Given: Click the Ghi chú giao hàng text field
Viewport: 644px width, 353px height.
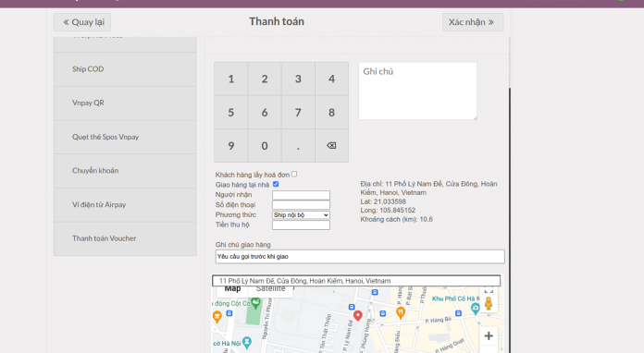Looking at the screenshot, I should pos(360,257).
